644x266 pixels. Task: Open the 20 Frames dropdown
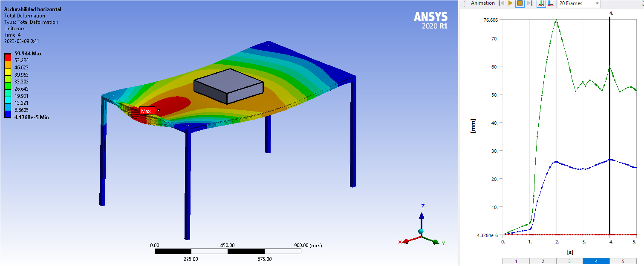[x=579, y=3]
